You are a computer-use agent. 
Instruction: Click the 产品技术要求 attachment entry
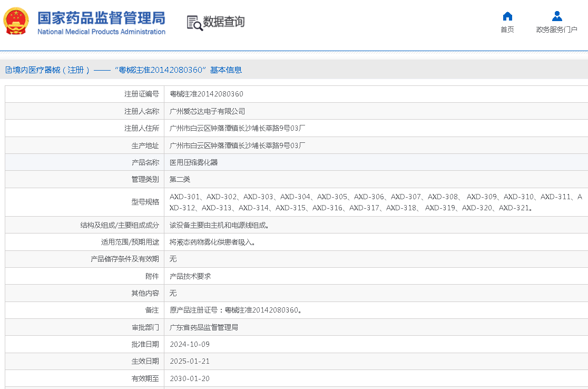190,276
